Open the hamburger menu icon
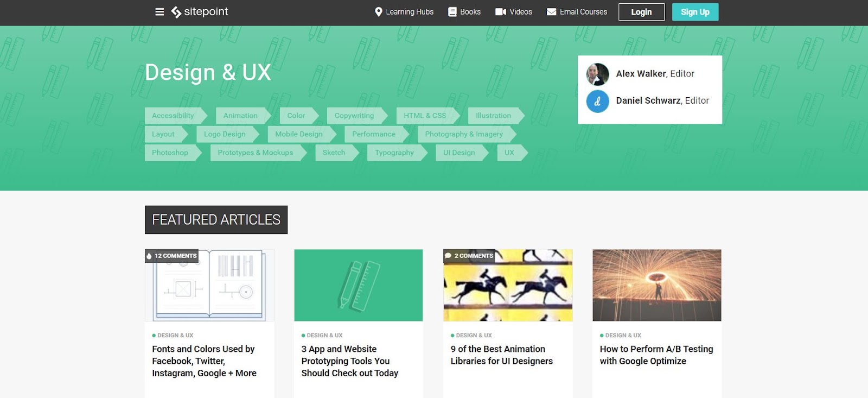868x398 pixels. 159,11
